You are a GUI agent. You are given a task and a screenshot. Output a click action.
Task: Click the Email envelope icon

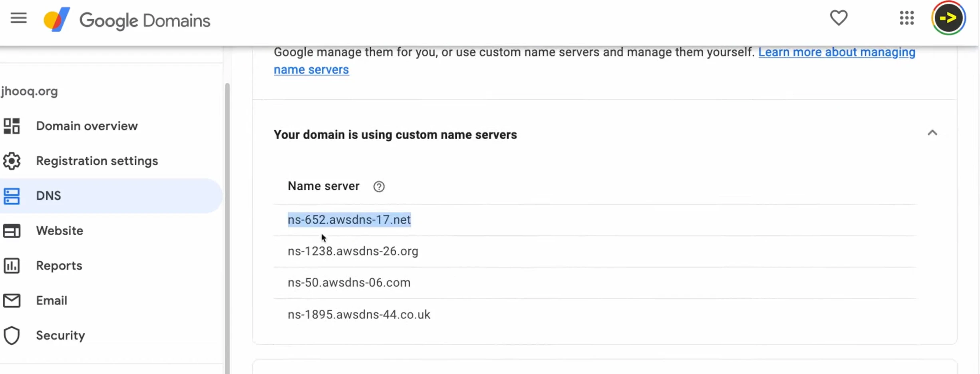(x=12, y=301)
